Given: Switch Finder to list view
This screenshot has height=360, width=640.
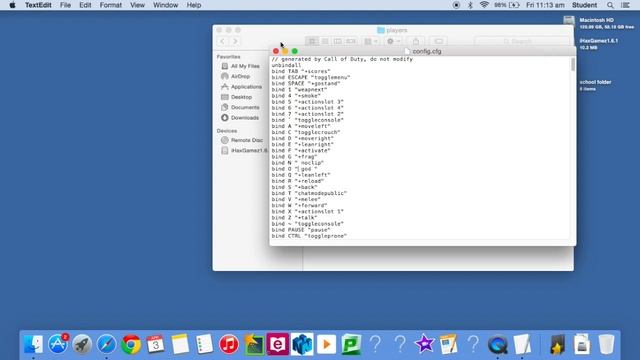Looking at the screenshot, I should coord(325,41).
